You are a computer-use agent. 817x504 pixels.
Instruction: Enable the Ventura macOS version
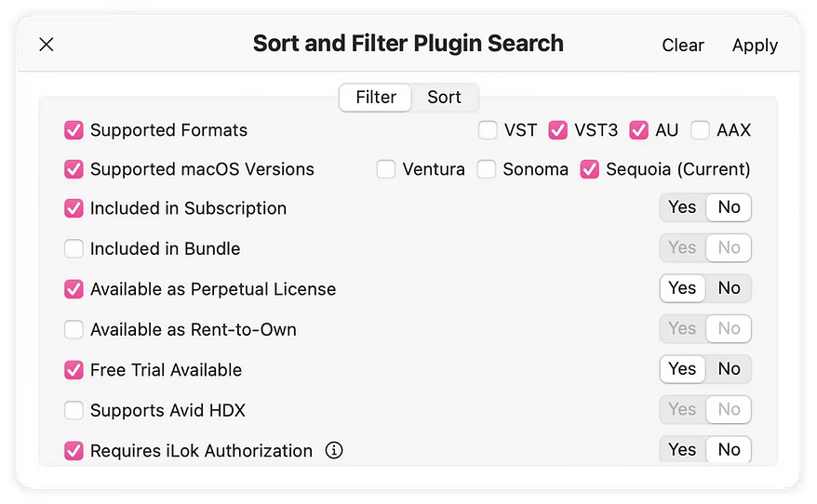(x=386, y=169)
